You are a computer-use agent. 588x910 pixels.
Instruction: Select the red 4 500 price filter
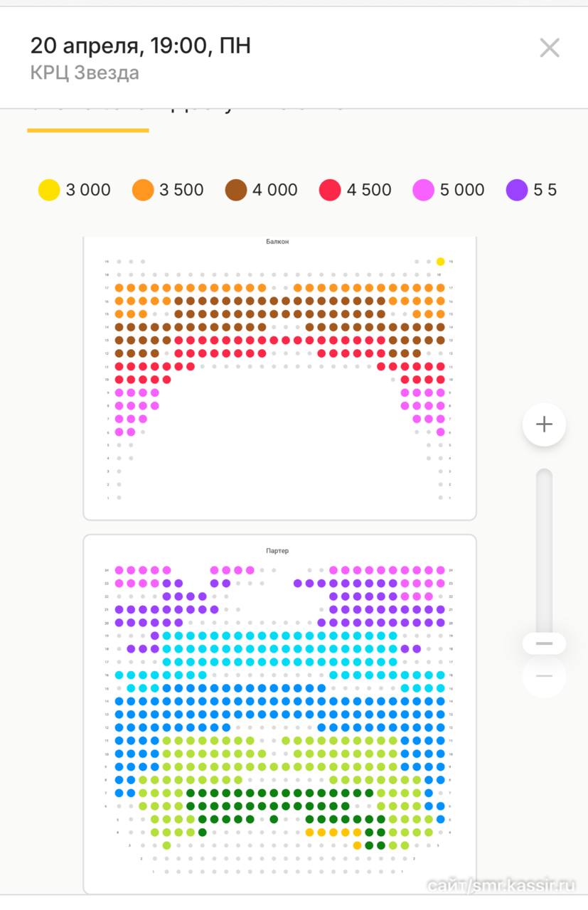coord(330,190)
